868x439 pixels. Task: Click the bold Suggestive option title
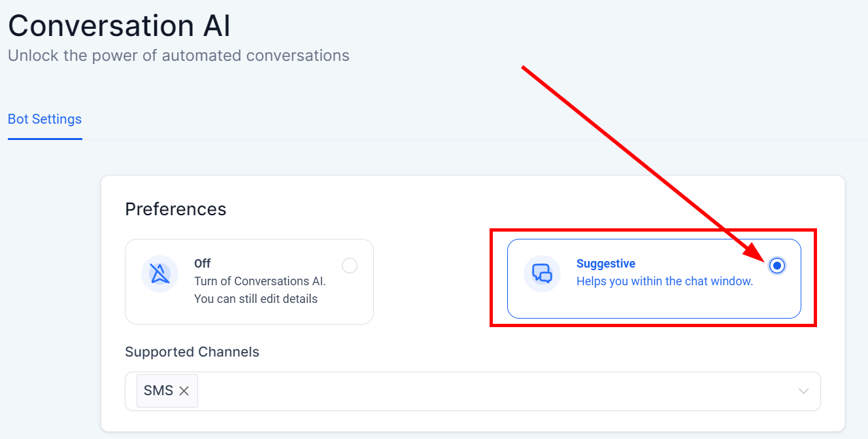[606, 264]
